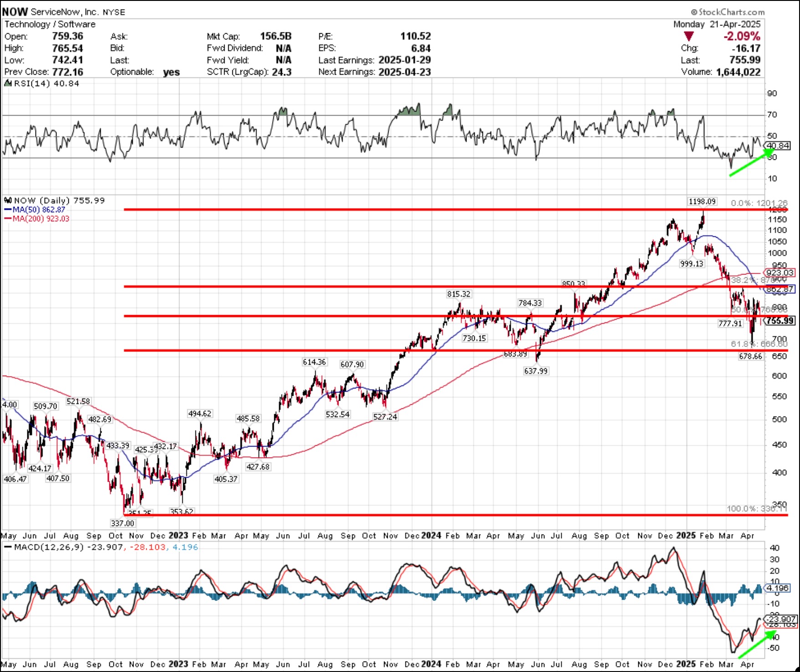Click the Technology / Software sector label
The height and width of the screenshot is (672, 800).
50,24
